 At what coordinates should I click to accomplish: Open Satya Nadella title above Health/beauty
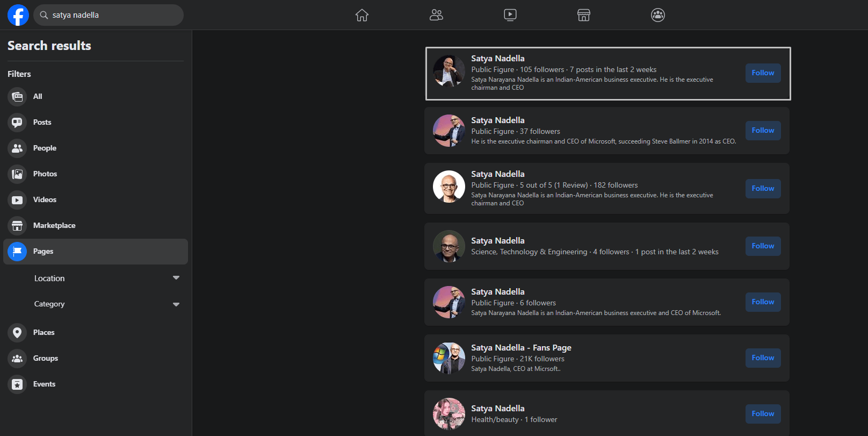498,409
